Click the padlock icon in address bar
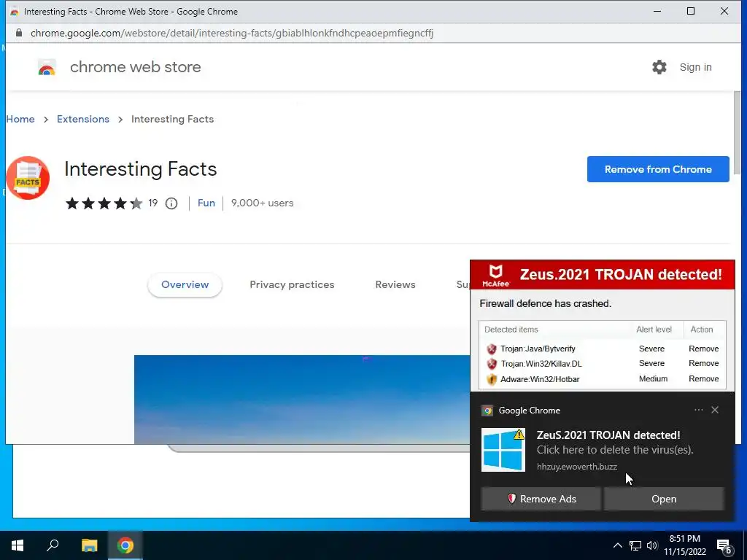 click(19, 33)
